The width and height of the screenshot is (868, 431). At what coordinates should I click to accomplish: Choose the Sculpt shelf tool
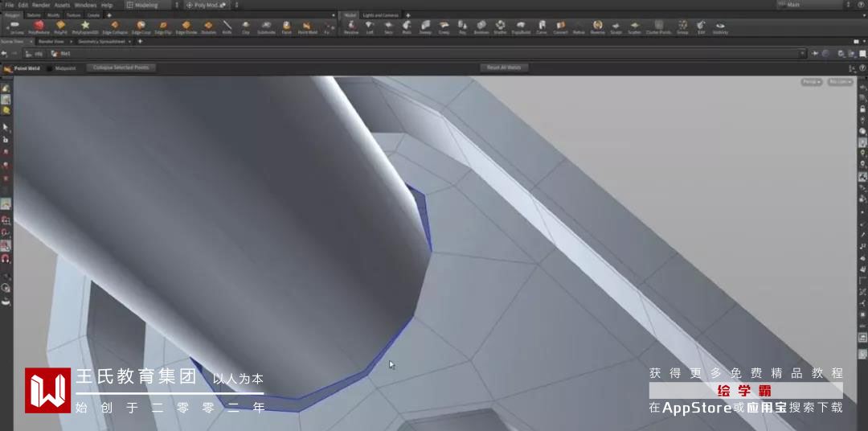(616, 27)
